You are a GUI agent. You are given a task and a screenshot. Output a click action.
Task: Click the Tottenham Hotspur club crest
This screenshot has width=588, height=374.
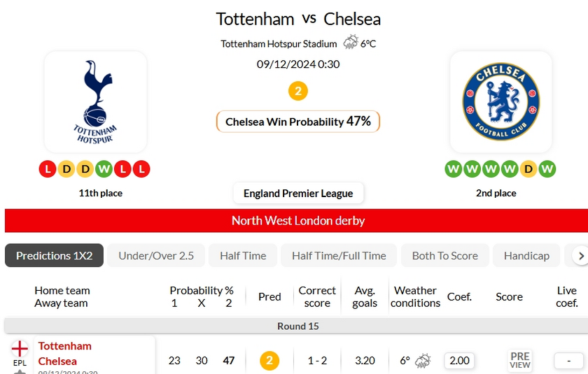[95, 102]
